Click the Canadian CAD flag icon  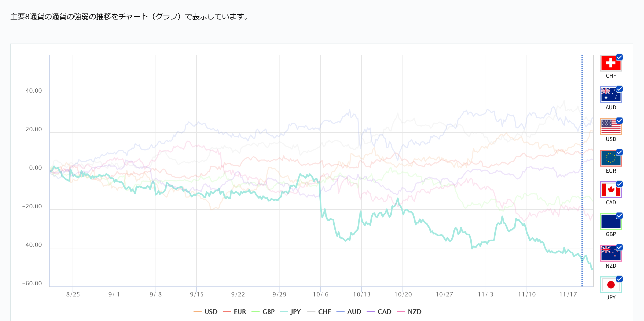pyautogui.click(x=610, y=190)
